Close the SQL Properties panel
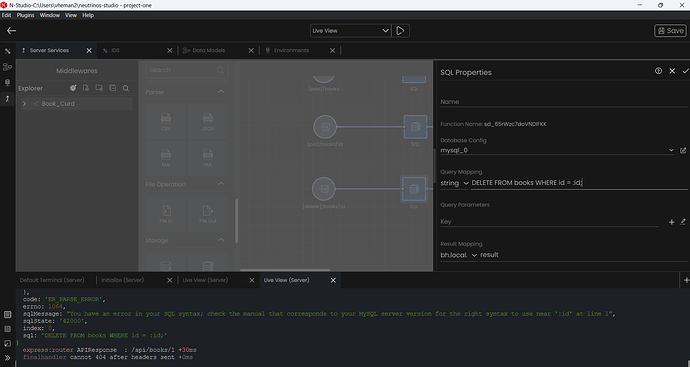The image size is (690, 367). pyautogui.click(x=672, y=71)
